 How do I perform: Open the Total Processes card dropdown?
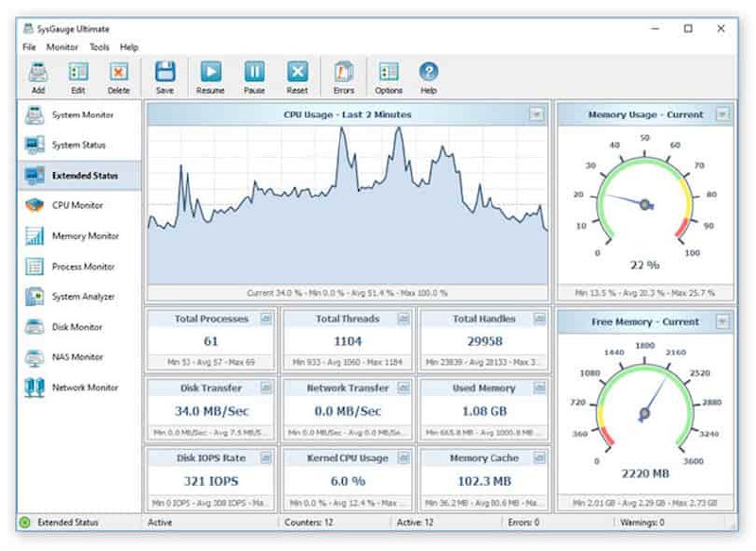coord(266,319)
